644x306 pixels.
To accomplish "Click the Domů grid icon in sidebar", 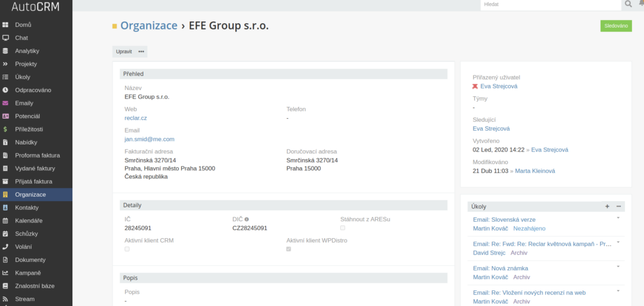I will 5,25.
